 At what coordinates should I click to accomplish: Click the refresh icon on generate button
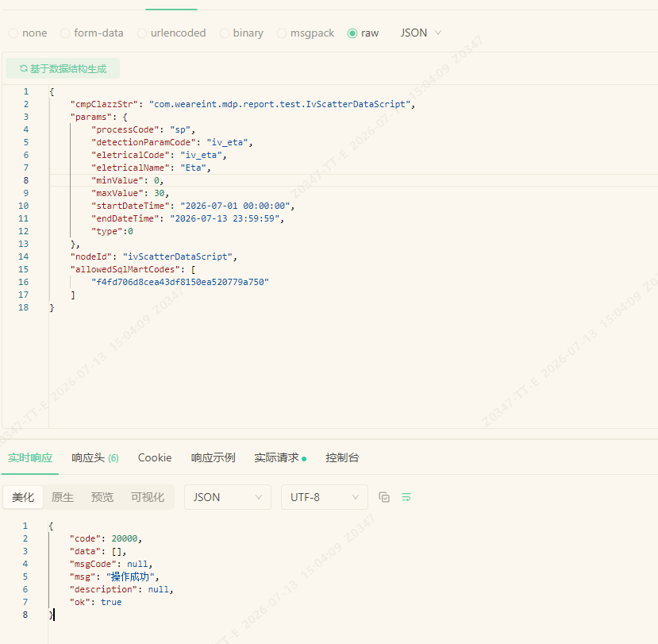tap(24, 68)
